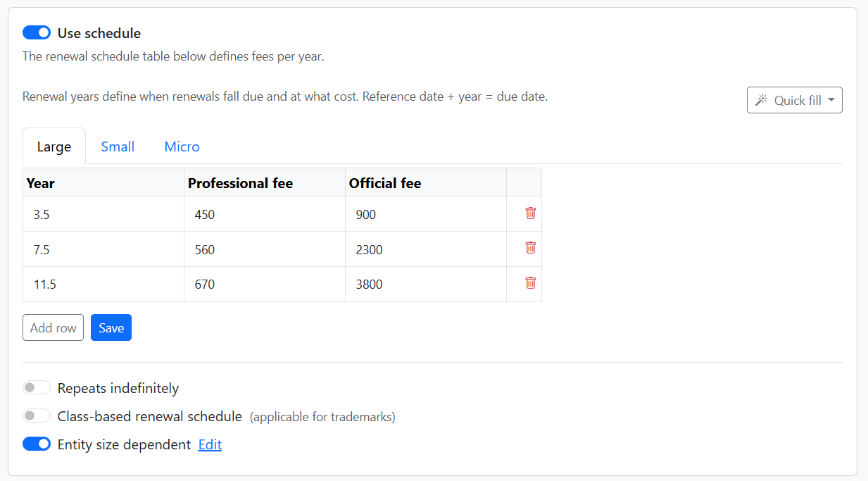This screenshot has height=481, width=868.
Task: Switch to the Small tab
Action: (118, 146)
